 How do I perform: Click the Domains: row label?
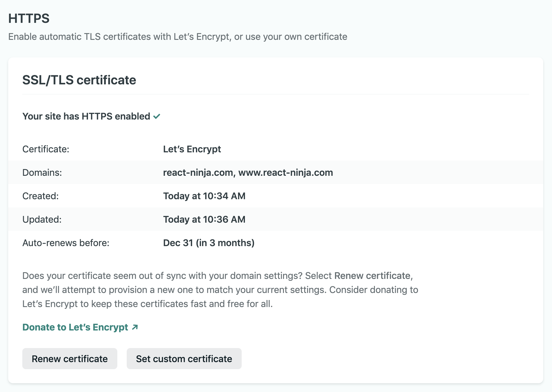[x=42, y=173]
